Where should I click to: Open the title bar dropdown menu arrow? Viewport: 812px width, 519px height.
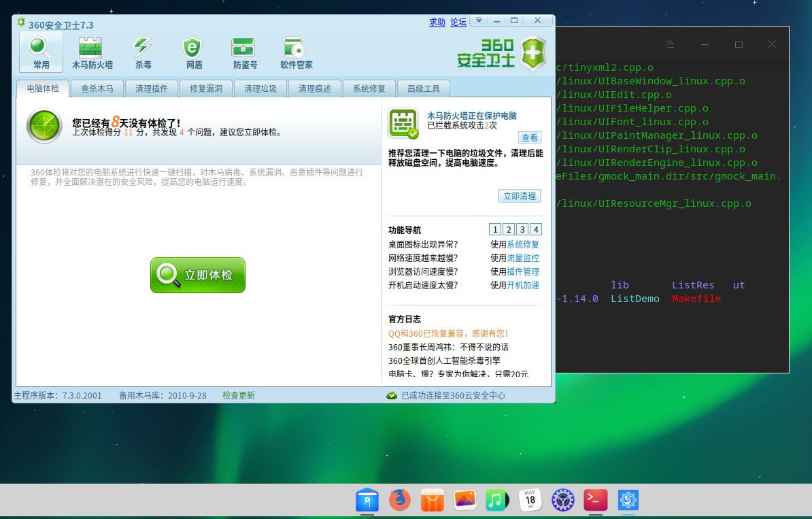coord(479,20)
